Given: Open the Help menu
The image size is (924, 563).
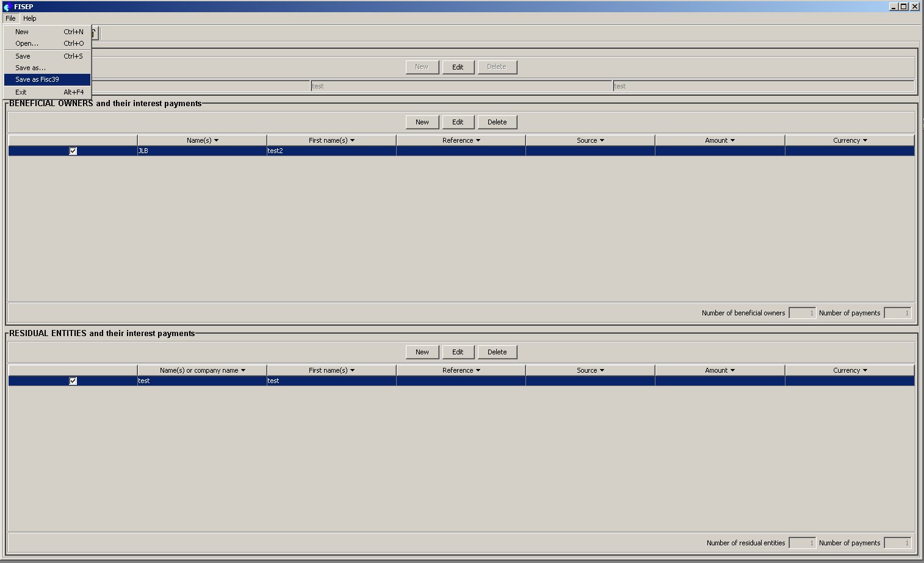Looking at the screenshot, I should pos(30,18).
